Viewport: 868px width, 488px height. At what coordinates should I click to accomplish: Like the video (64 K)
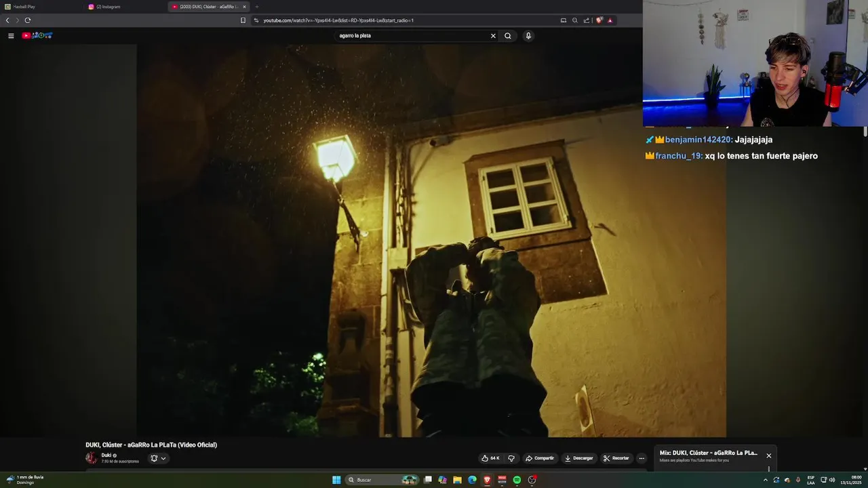[x=490, y=458]
